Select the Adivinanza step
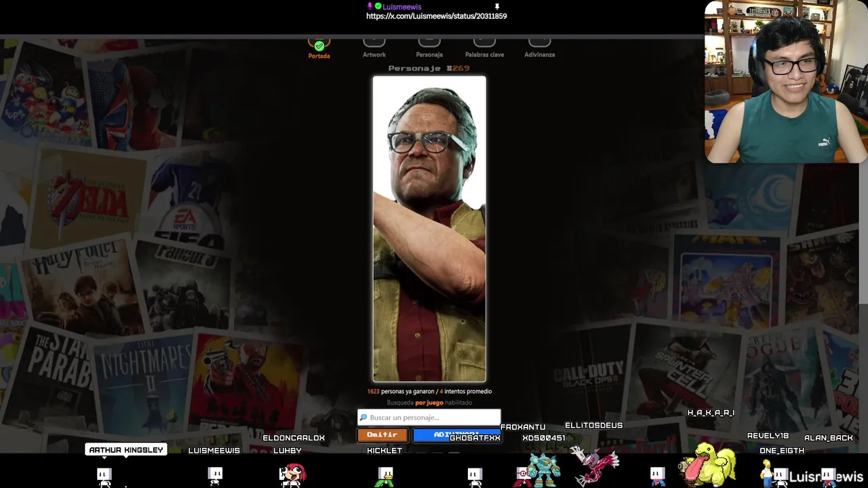868x488 pixels. coord(540,48)
